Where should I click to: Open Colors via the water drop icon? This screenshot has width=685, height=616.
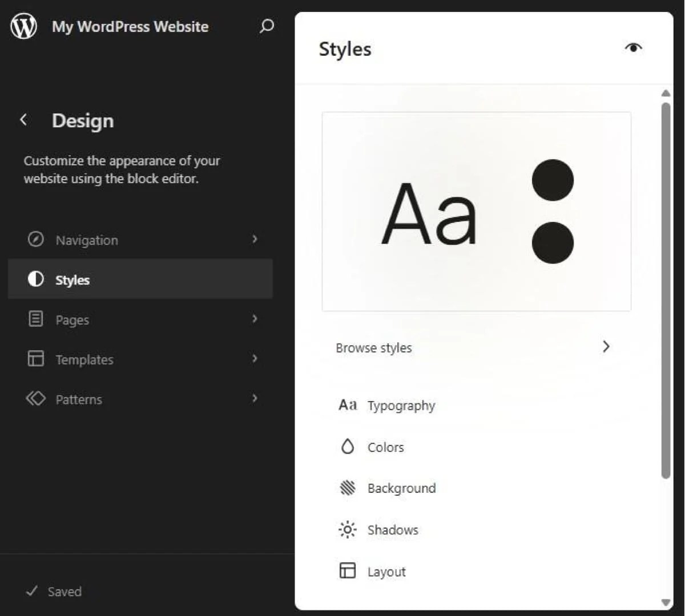pos(348,447)
